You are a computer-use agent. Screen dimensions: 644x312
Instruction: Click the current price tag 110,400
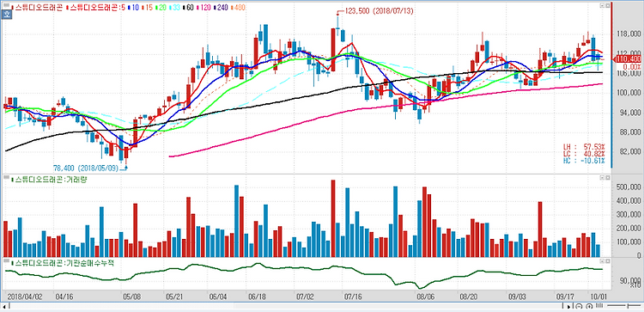(629, 59)
